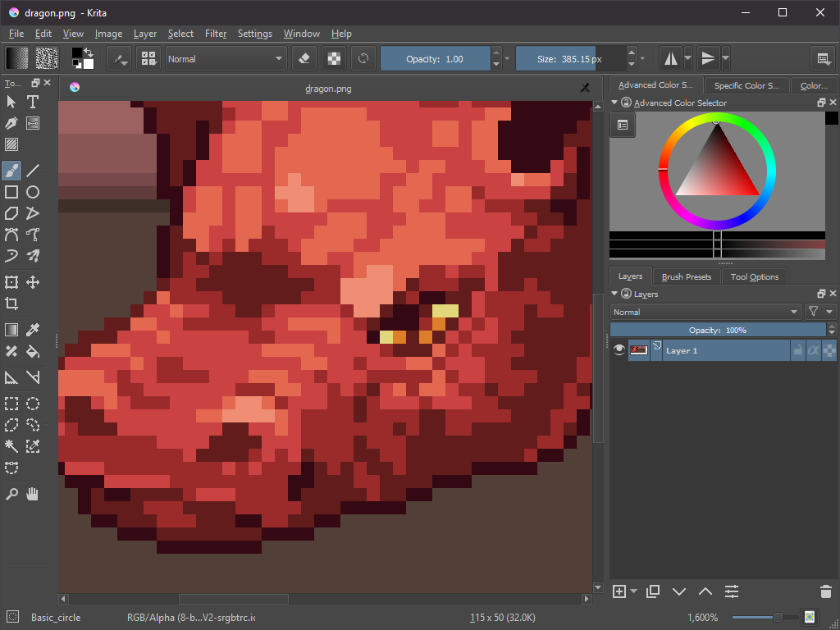Select the Freehand Brush tool
Screen dimensions: 840x630
(11, 171)
